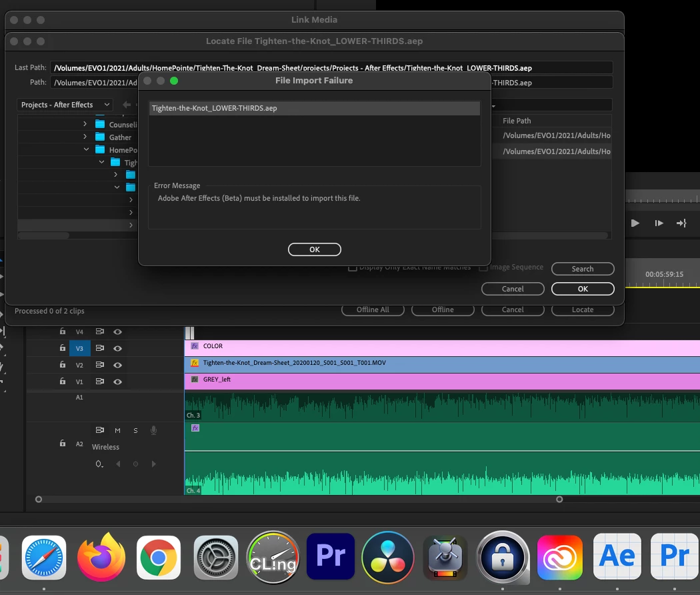This screenshot has height=595, width=700.
Task: Toggle sync lock on V2 track
Action: 99,364
